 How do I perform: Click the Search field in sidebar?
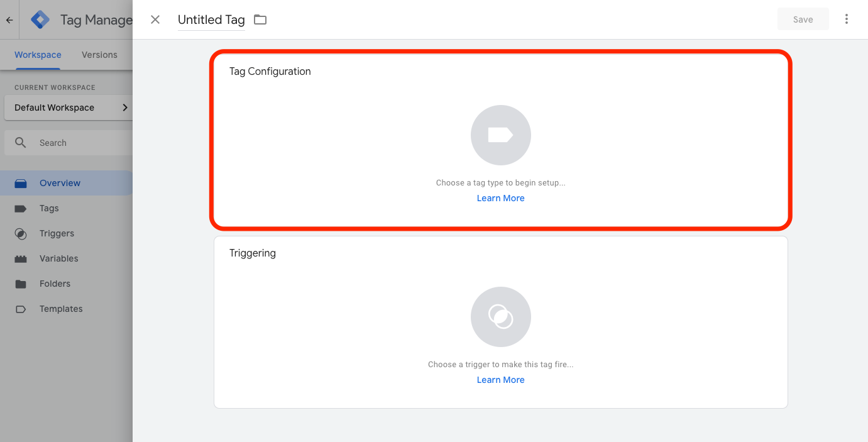click(x=69, y=143)
